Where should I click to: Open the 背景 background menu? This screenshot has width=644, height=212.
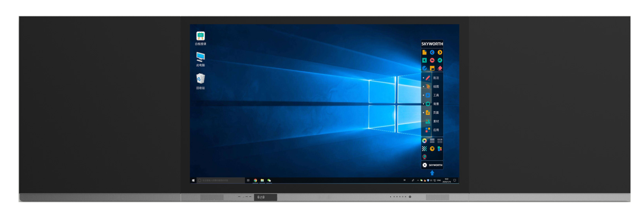tap(433, 104)
